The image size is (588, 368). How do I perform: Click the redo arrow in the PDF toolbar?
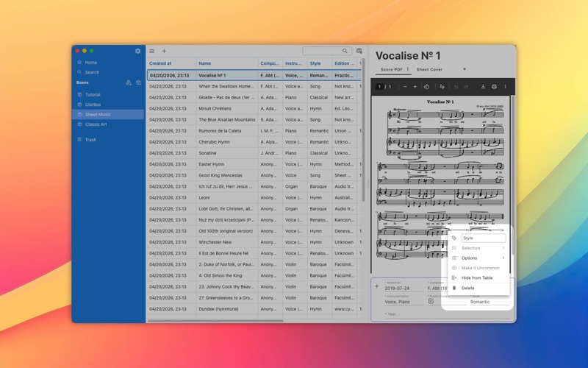pos(466,87)
